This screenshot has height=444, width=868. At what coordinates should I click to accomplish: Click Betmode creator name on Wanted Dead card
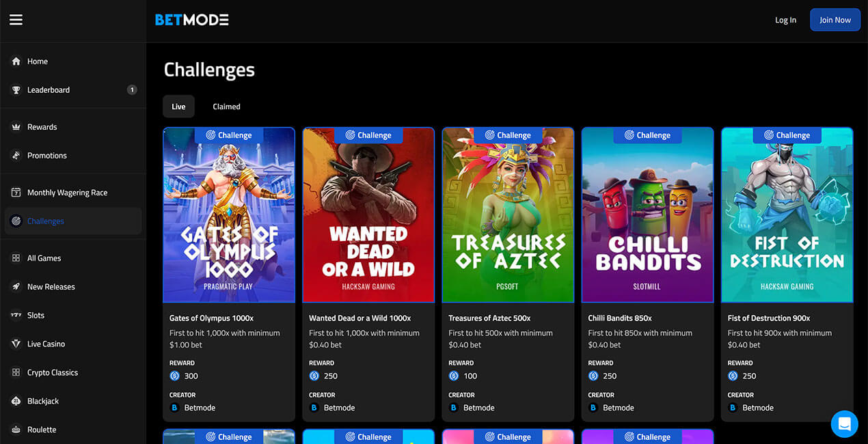coord(339,408)
